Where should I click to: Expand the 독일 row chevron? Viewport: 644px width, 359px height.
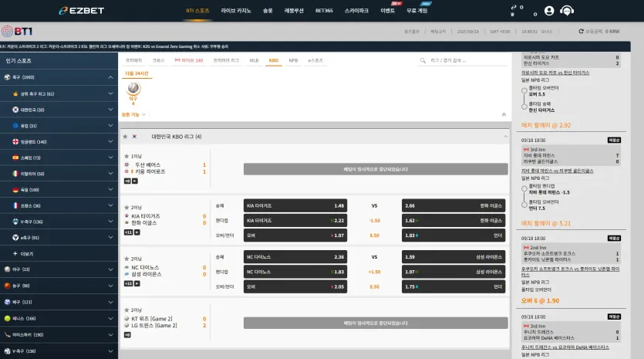coord(110,190)
